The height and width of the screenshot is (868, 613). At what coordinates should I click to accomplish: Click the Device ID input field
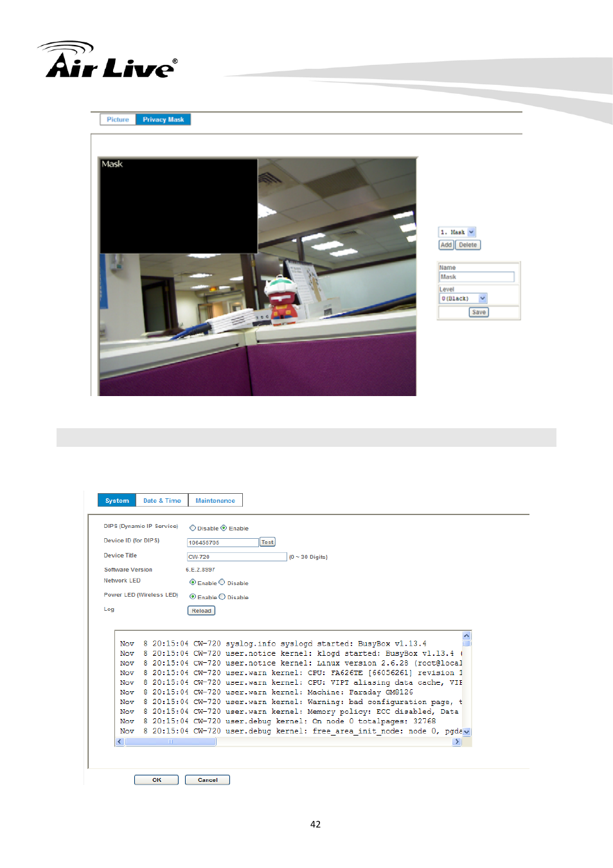(222, 543)
